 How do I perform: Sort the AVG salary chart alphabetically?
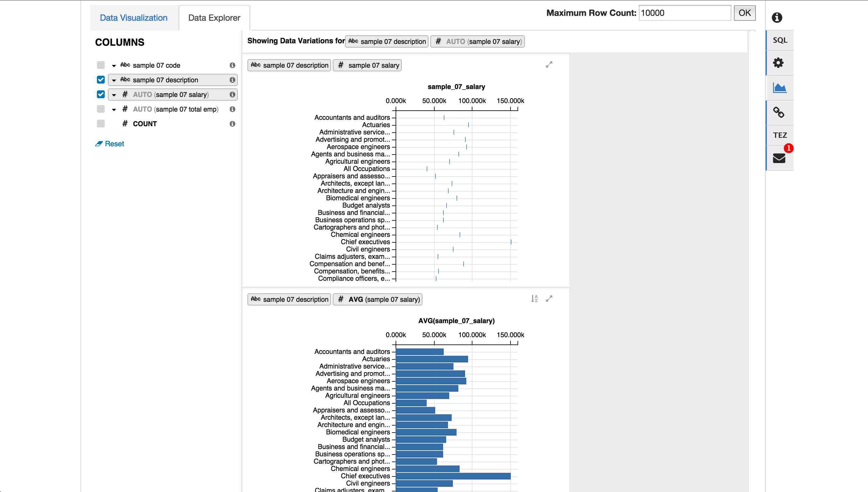pos(535,299)
